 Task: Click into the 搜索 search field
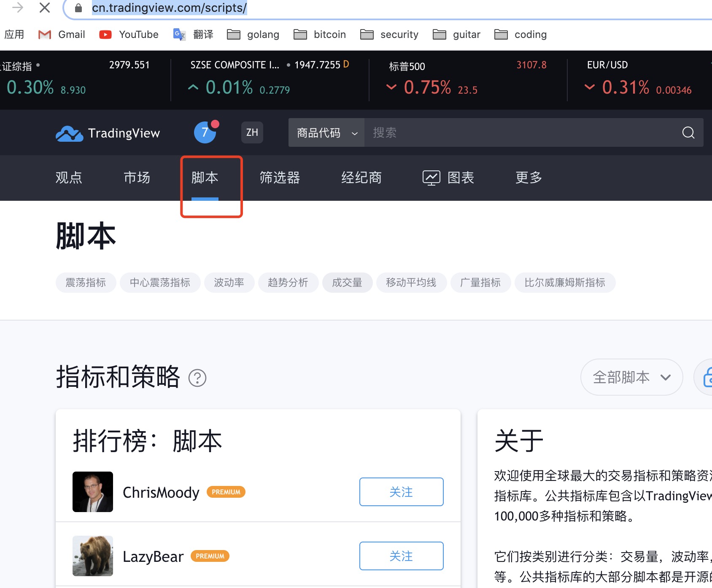[519, 133]
